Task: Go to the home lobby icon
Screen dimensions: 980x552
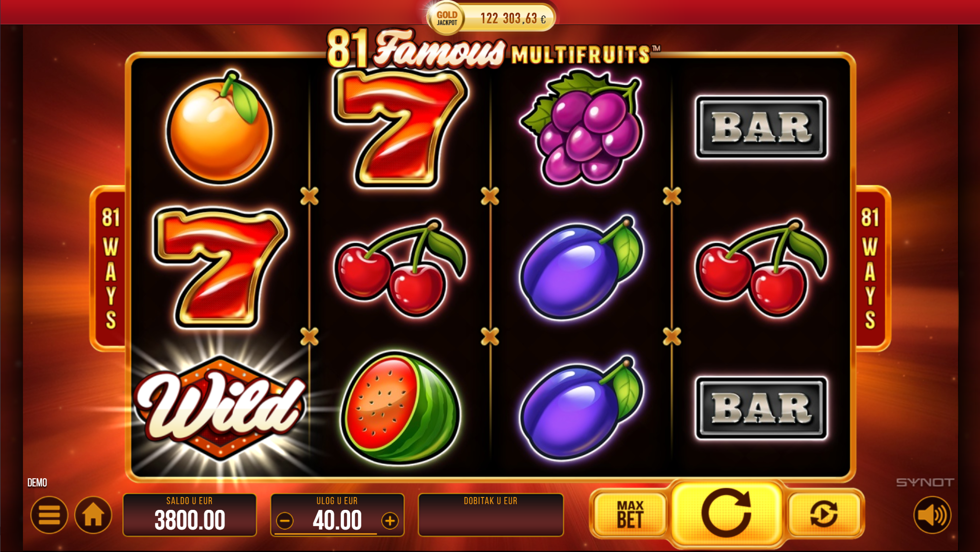Action: (x=93, y=515)
